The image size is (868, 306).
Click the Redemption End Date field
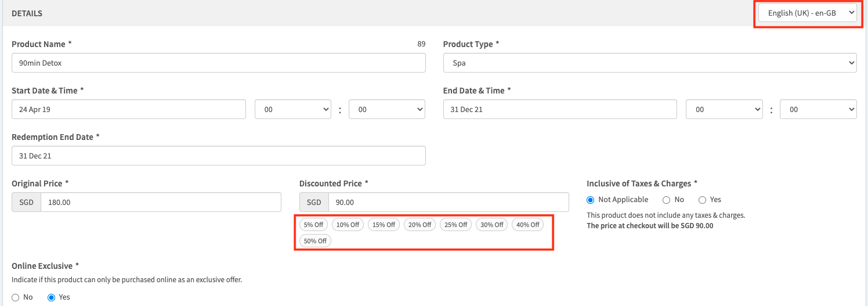point(218,156)
